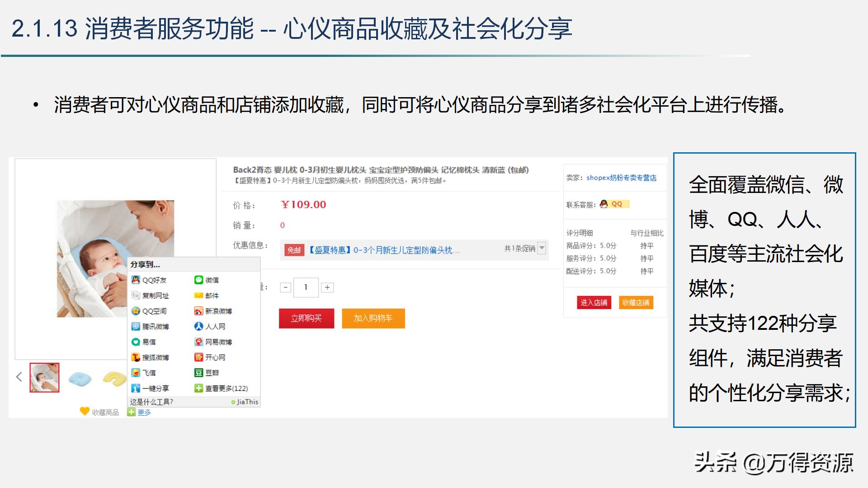
Task: Share to 开心网
Action: tap(212, 357)
